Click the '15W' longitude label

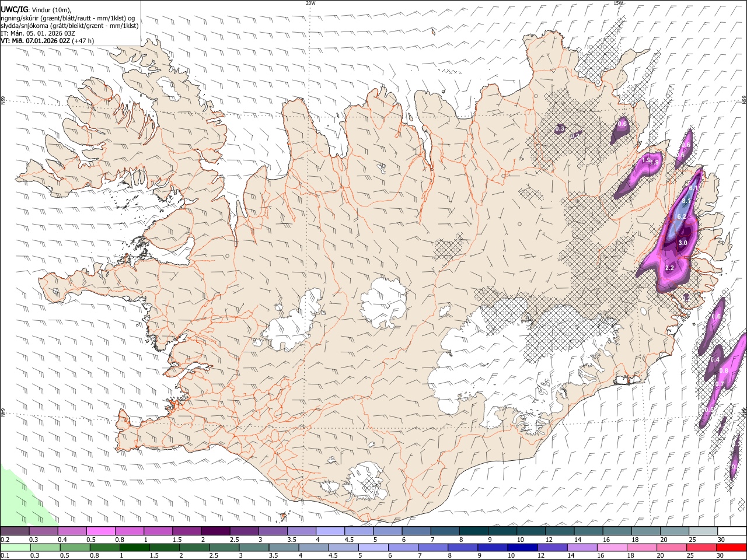[618, 3]
